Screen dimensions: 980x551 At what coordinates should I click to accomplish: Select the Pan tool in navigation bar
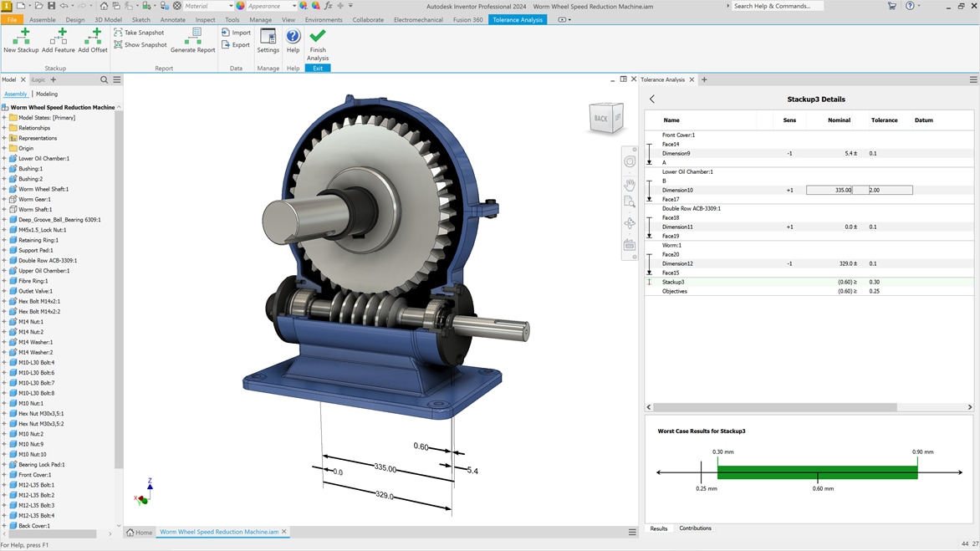tap(630, 186)
